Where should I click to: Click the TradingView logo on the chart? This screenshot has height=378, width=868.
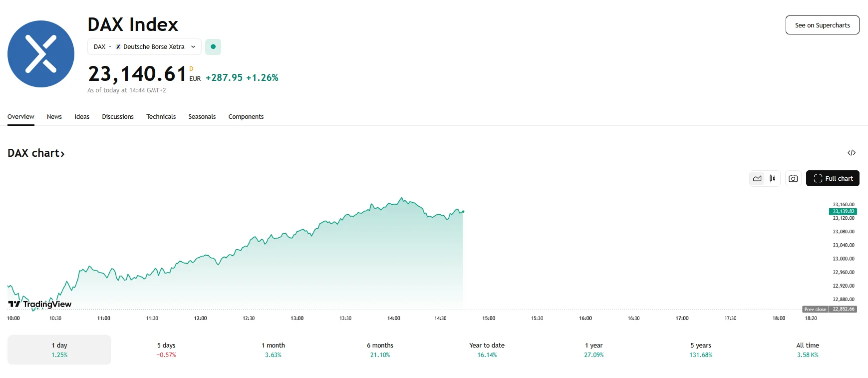point(39,304)
